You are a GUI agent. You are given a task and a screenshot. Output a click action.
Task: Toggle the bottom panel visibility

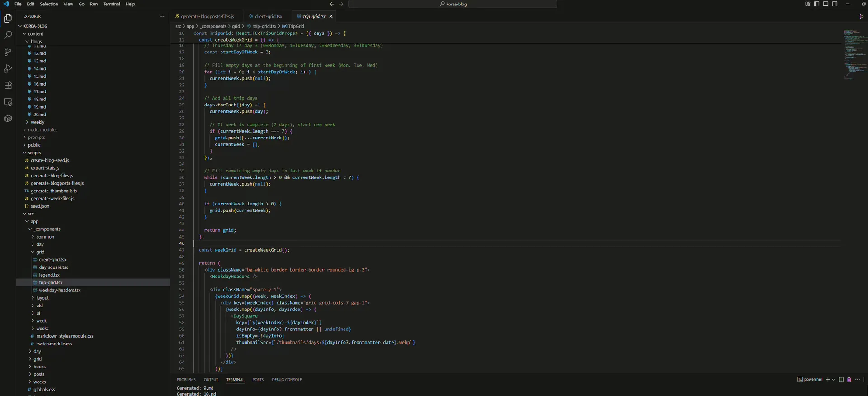point(826,4)
